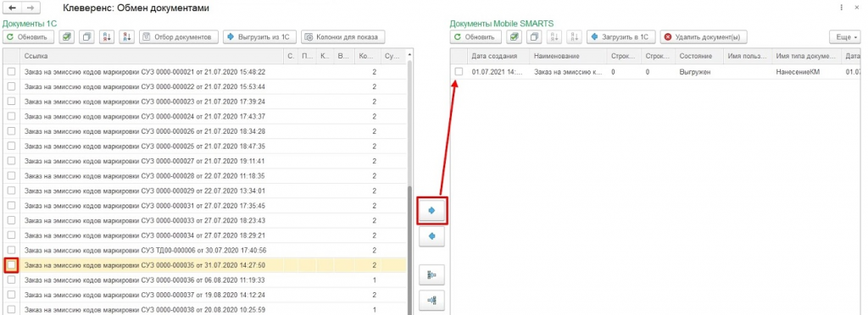Viewport: 868px width, 315px height.
Task: Click the Имя польз... column header
Action: tap(748, 57)
